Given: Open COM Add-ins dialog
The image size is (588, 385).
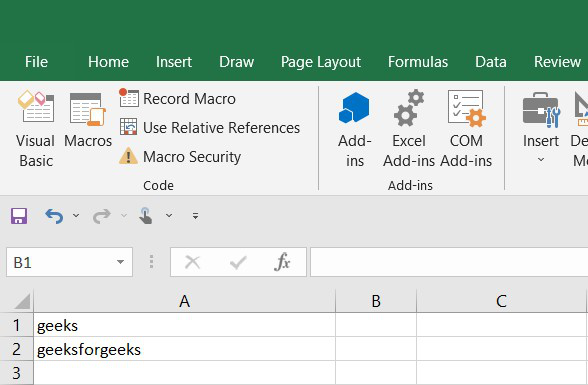Looking at the screenshot, I should click(466, 129).
